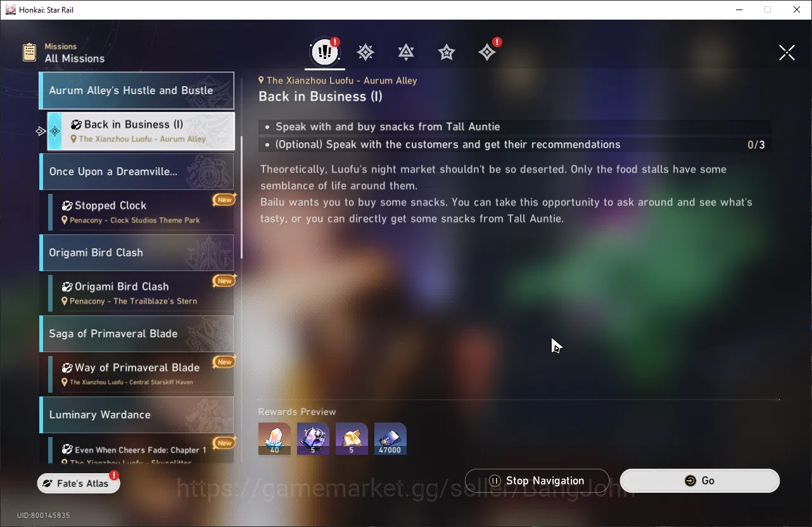Click the Rewards Preview label

297,412
